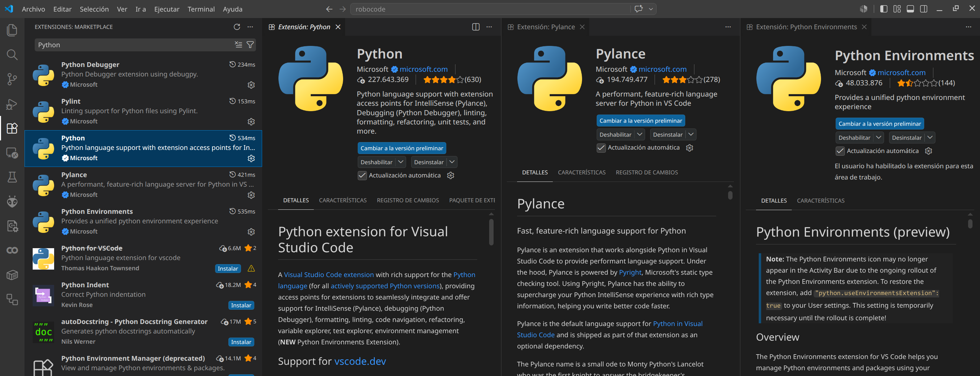
Task: Switch to Python Environments CARACTERÍSTICAS tab
Action: [820, 201]
